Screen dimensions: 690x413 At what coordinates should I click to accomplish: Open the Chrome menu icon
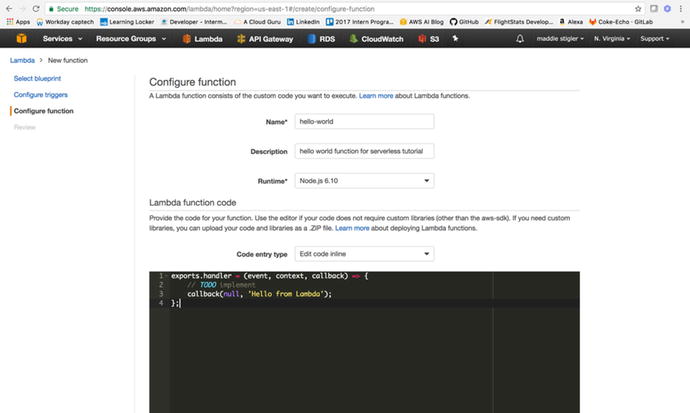coord(680,9)
